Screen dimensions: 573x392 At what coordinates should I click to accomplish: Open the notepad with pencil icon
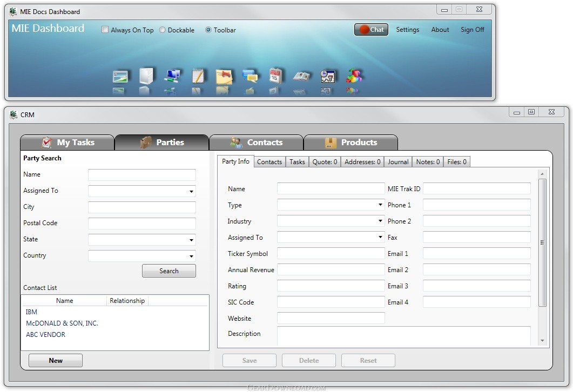click(198, 76)
